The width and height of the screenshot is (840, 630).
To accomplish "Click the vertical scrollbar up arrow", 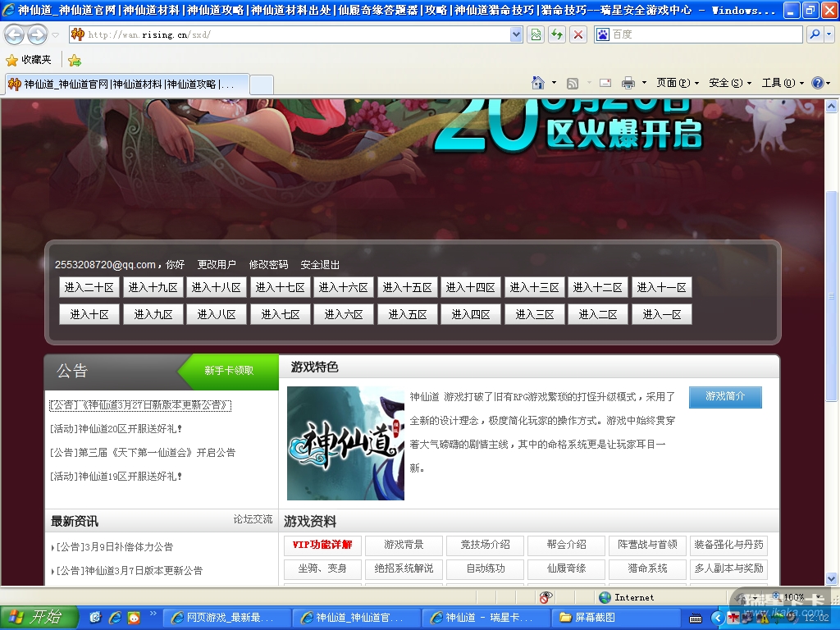I will [832, 106].
